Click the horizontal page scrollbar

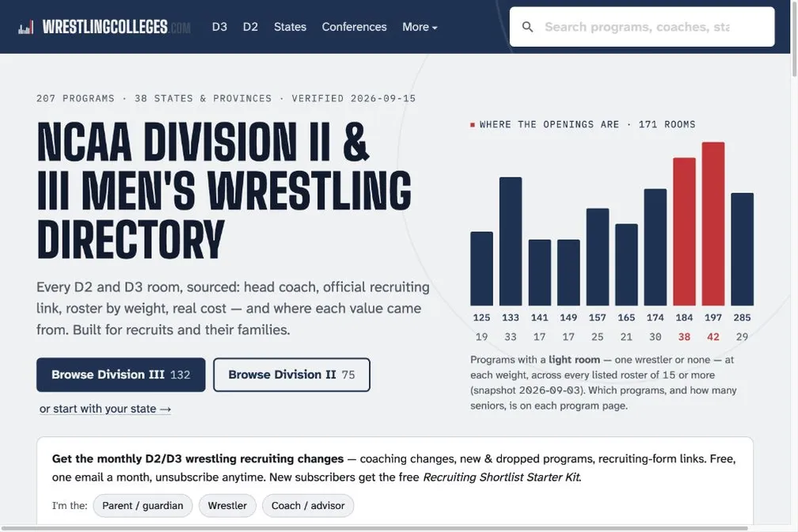point(374,528)
